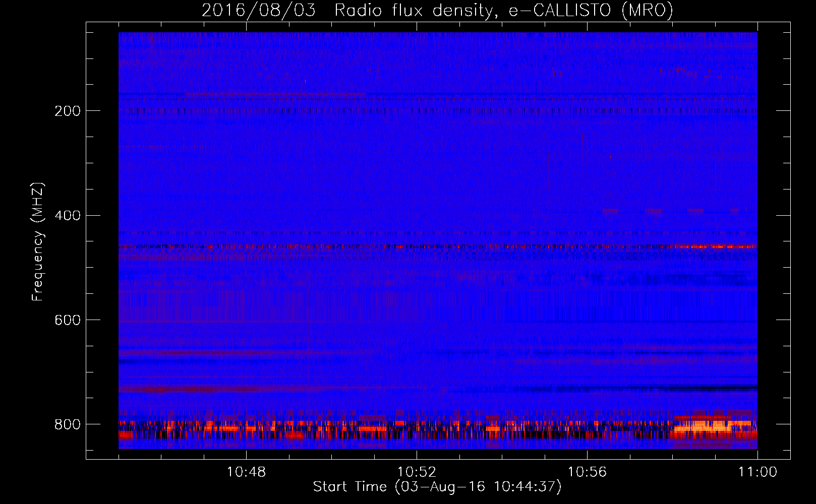
Task: Click the 10:48 time tick label
Action: (246, 472)
